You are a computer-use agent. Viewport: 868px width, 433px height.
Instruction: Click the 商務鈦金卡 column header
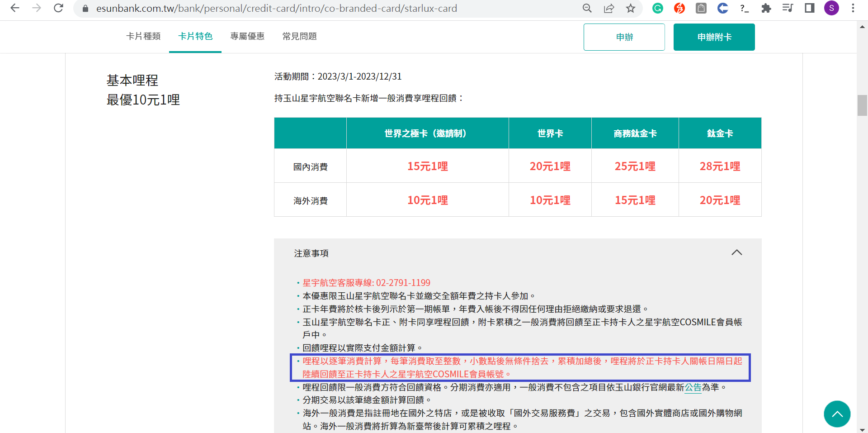[x=635, y=133]
